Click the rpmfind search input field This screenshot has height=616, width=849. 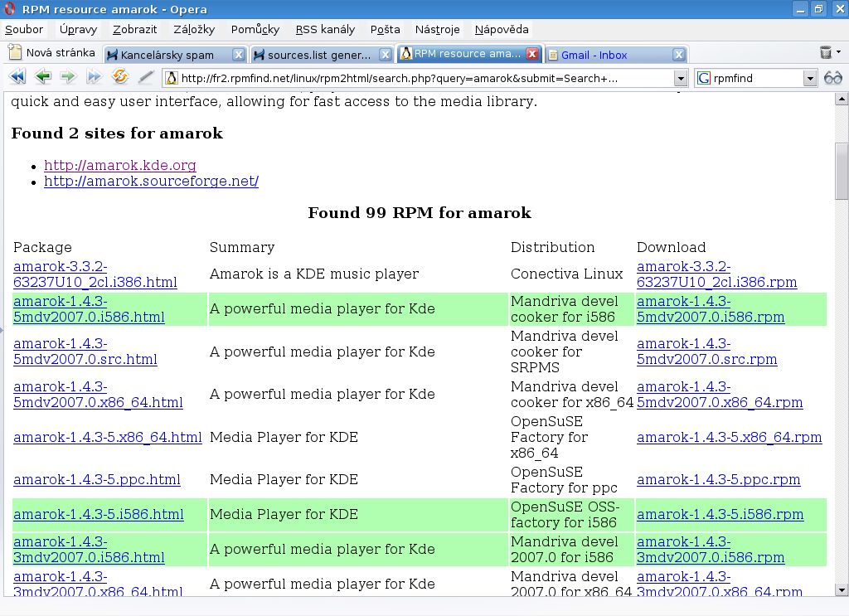coord(757,79)
